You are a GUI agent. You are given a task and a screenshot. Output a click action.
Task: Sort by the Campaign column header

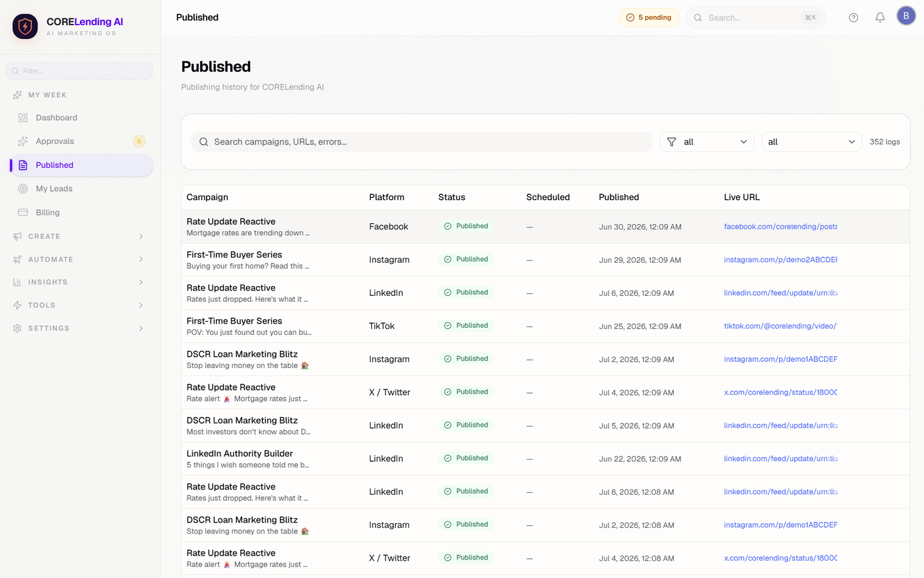point(207,197)
